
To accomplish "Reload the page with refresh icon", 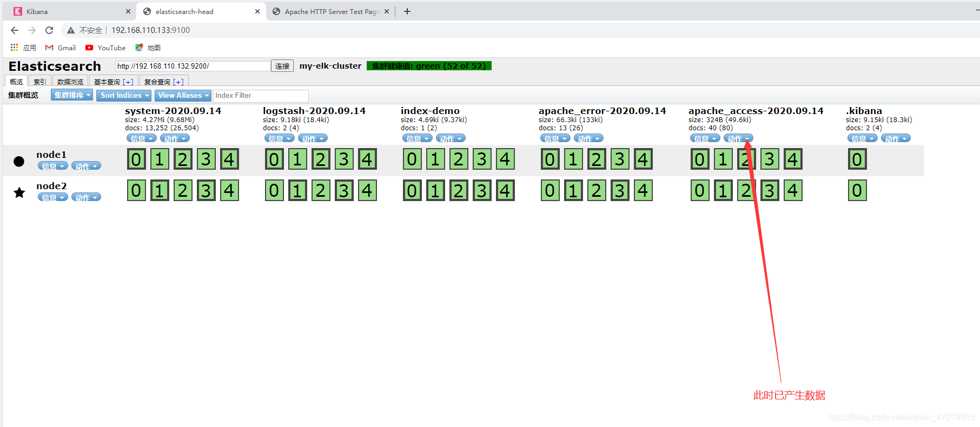I will coord(49,30).
